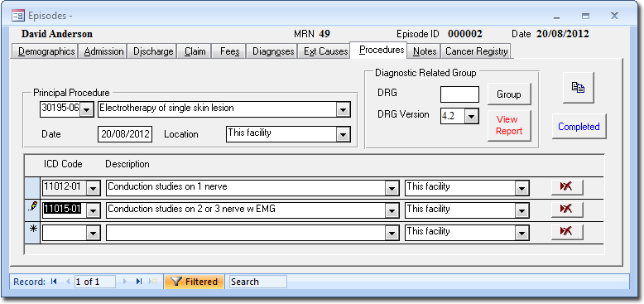
Task: Click the Completed button
Action: (x=579, y=127)
